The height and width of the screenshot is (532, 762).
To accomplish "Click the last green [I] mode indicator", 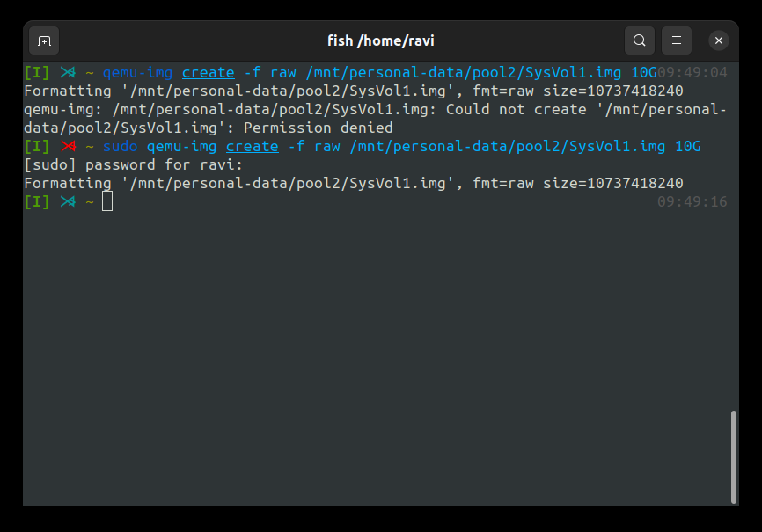I will (37, 201).
